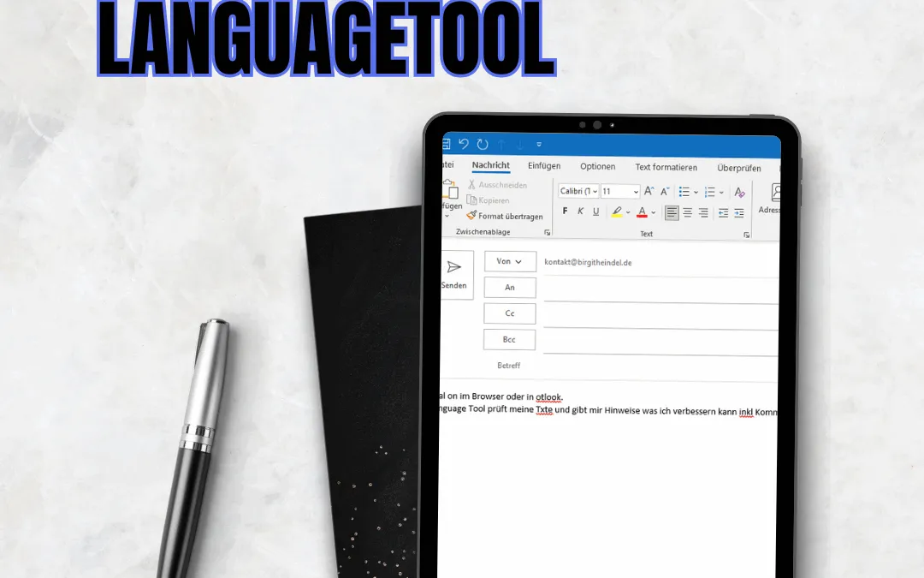The image size is (924, 578).
Task: Expand the Zwischenablage dialog launcher
Action: point(548,233)
